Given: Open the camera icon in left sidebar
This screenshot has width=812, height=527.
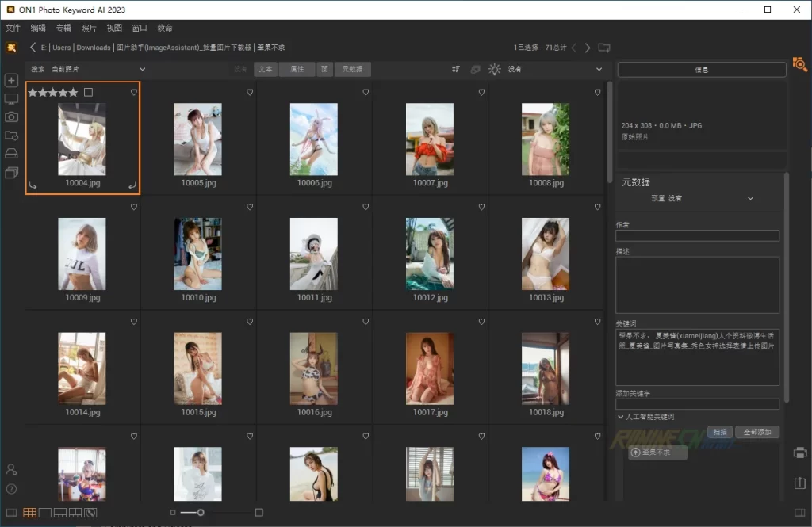Looking at the screenshot, I should [x=11, y=116].
